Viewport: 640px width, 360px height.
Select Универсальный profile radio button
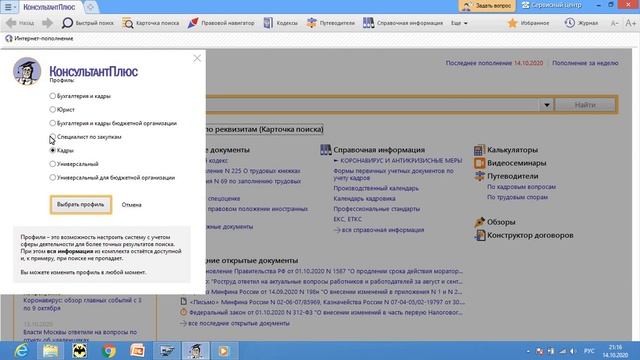(52, 164)
